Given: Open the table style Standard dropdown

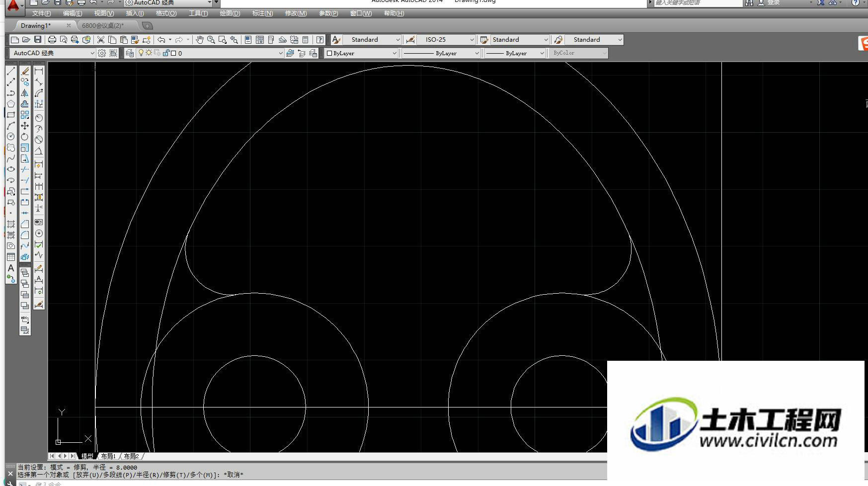Looking at the screenshot, I should (520, 40).
